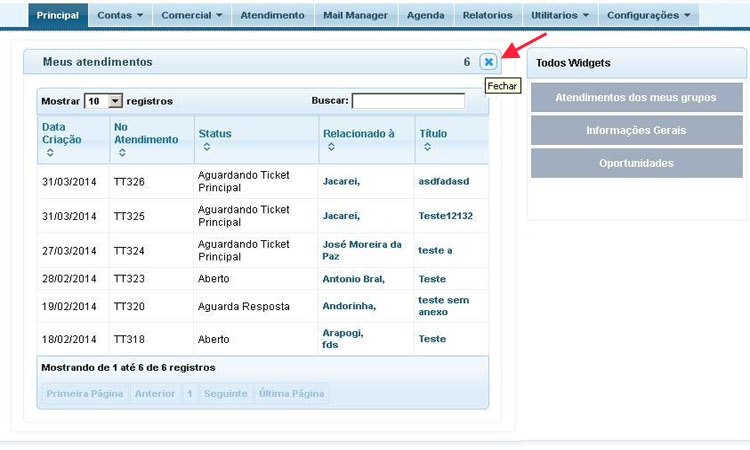Screen dimensions: 750x450
Task: Sort by No Atendimento column arrows
Action: pos(120,153)
